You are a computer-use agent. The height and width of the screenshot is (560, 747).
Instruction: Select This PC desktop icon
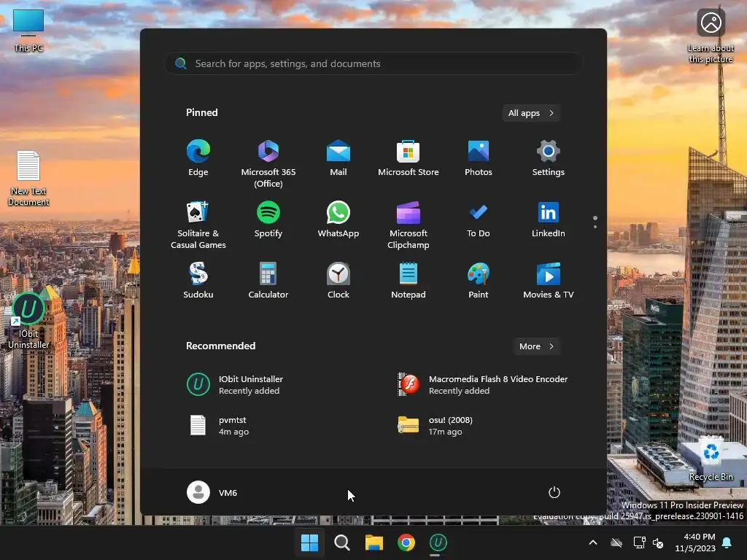click(x=28, y=31)
